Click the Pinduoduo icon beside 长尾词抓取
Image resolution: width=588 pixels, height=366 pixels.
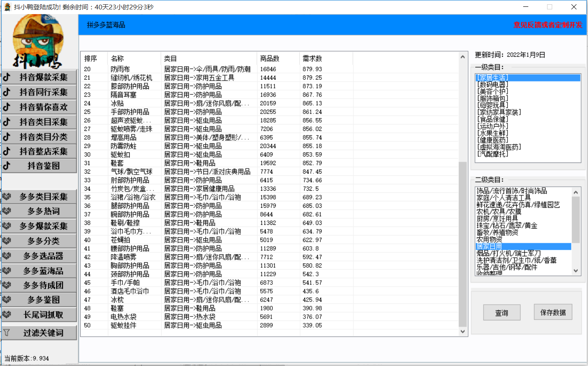[7, 315]
